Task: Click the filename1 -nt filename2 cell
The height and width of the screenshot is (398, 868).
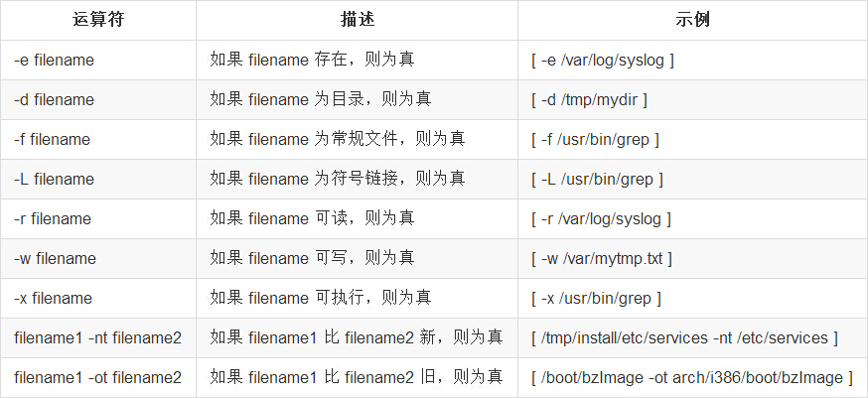Action: [97, 337]
